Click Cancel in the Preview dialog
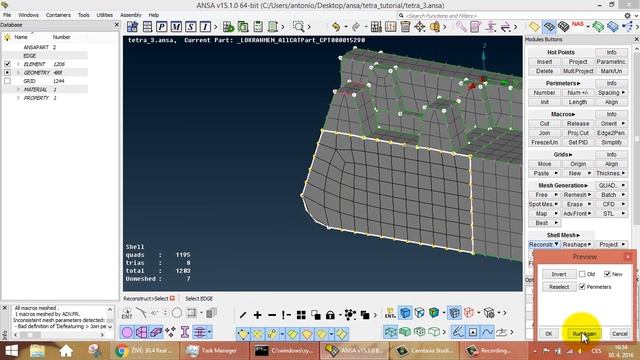The width and height of the screenshot is (640, 360). pos(620,333)
